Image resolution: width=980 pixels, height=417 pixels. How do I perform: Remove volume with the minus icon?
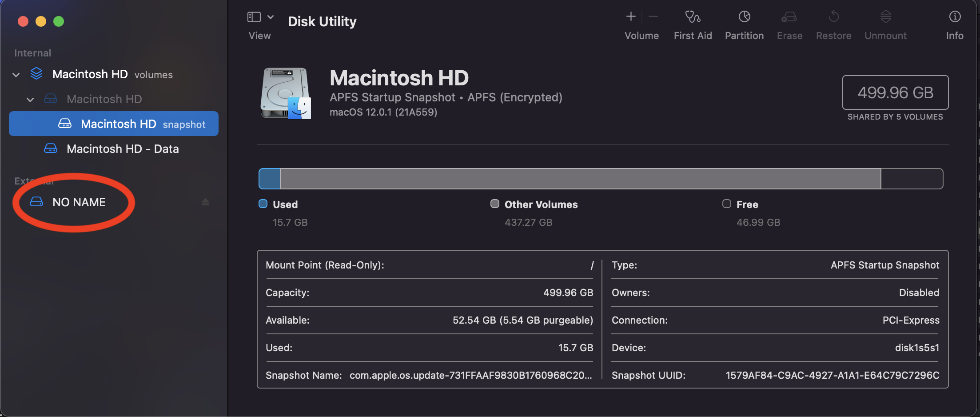click(x=653, y=16)
